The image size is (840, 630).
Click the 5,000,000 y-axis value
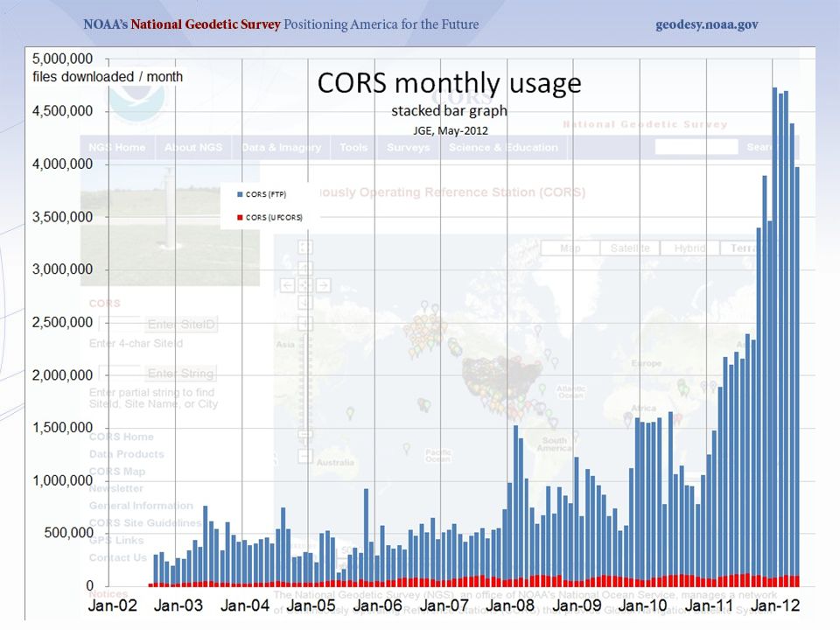click(62, 59)
